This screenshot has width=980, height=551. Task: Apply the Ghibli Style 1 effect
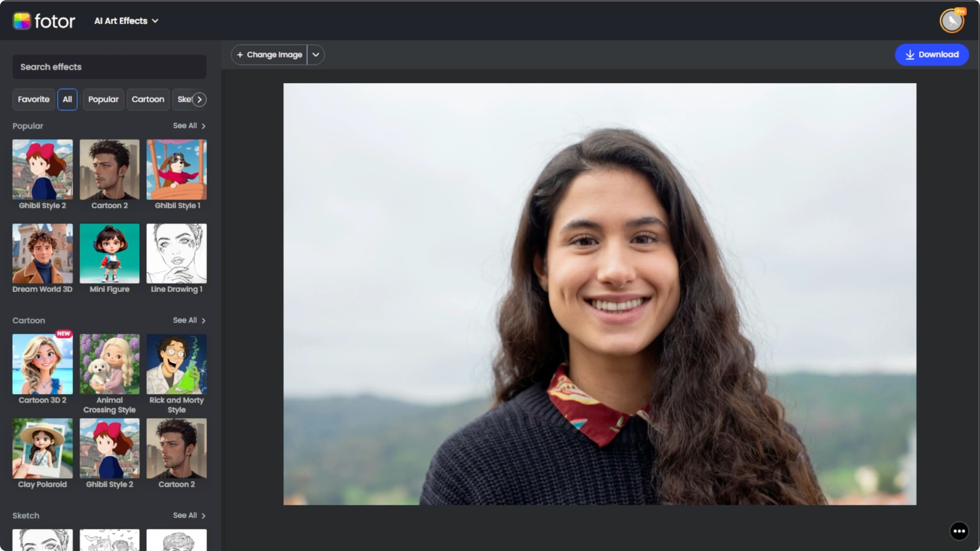click(x=177, y=170)
